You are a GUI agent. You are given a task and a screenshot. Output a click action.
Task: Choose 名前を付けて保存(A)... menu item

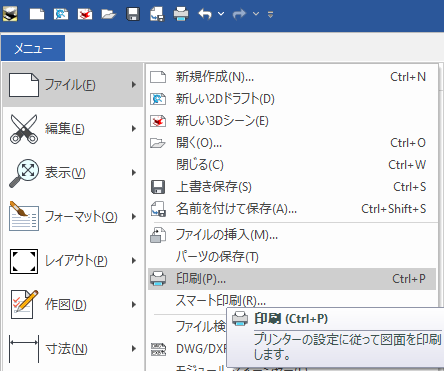[292, 209]
